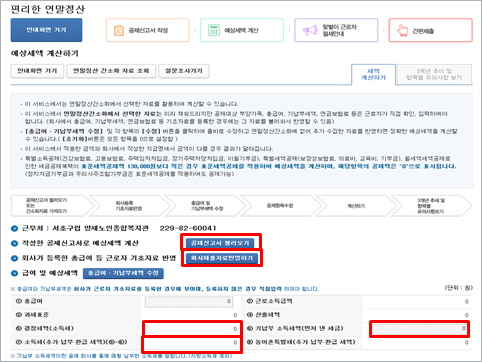Open 연말정산 간소화 자료 조회

point(111,71)
